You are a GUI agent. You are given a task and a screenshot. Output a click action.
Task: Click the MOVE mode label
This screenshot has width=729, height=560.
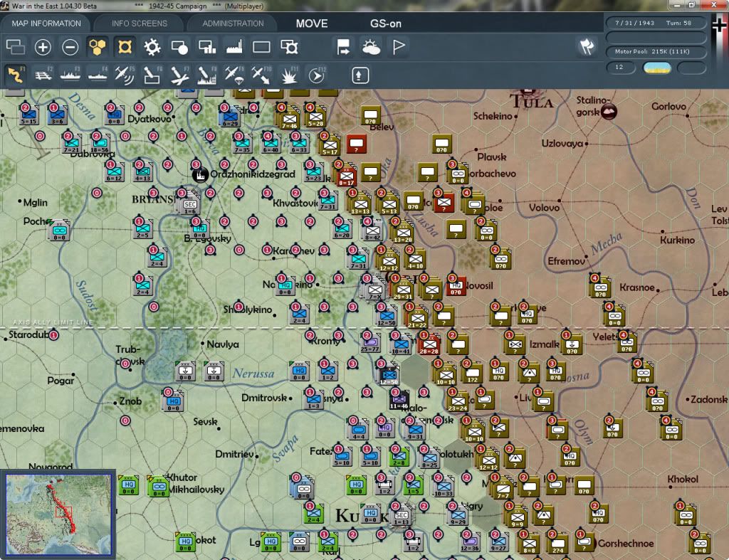(x=312, y=23)
